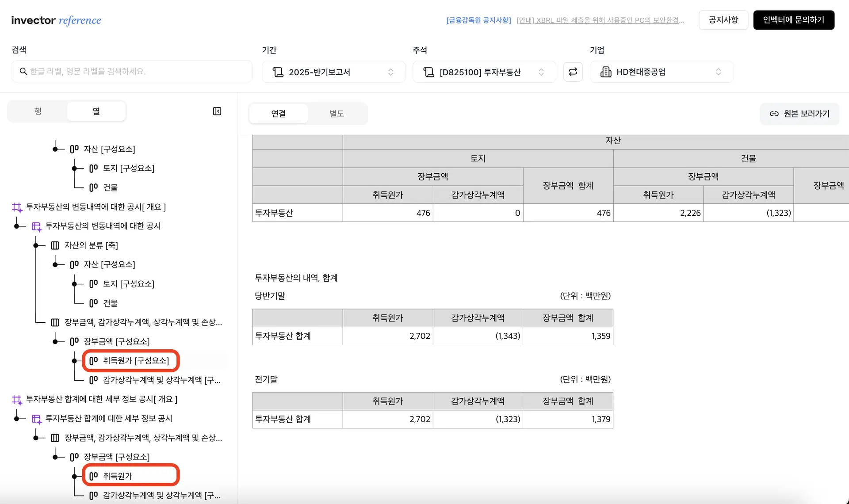Switch sidebar toggle to 열
Image resolution: width=849 pixels, height=504 pixels.
(x=96, y=111)
